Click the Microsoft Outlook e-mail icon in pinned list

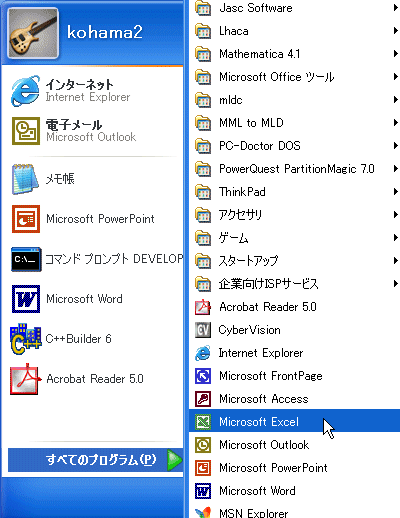coord(26,131)
